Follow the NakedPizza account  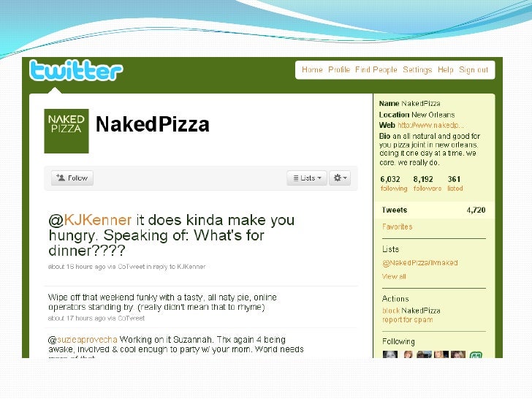point(72,178)
